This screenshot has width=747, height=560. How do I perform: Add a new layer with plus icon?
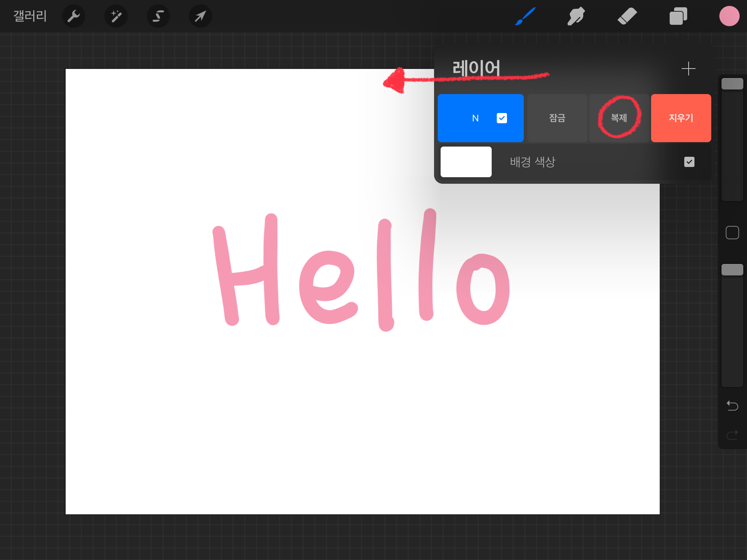[688, 69]
